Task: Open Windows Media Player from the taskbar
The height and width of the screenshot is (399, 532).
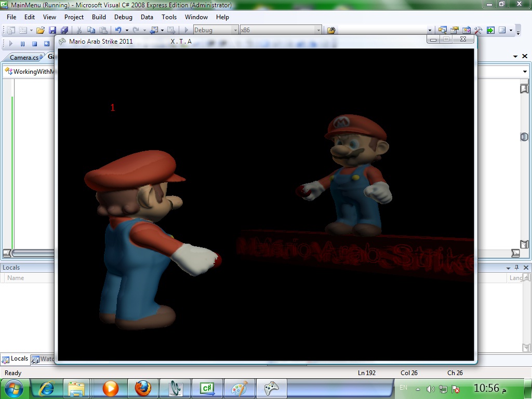Action: click(x=111, y=389)
